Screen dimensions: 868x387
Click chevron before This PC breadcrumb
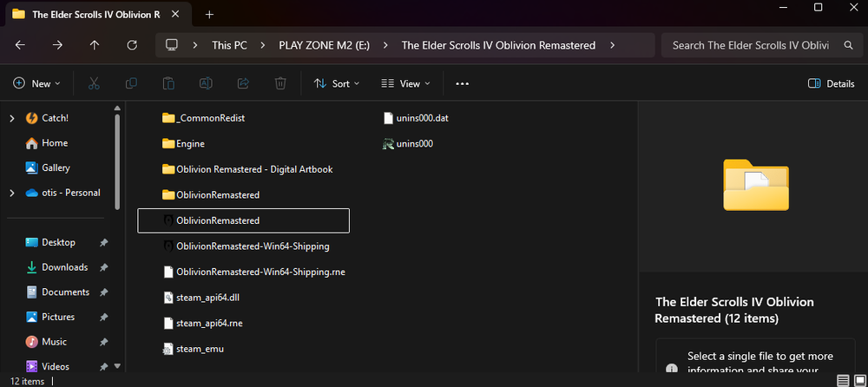pyautogui.click(x=195, y=45)
